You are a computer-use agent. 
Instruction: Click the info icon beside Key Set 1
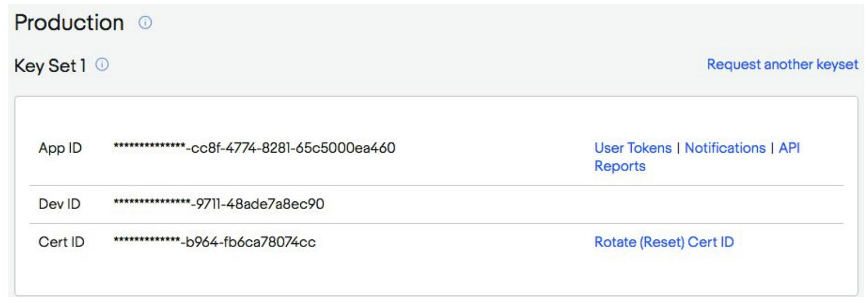102,65
